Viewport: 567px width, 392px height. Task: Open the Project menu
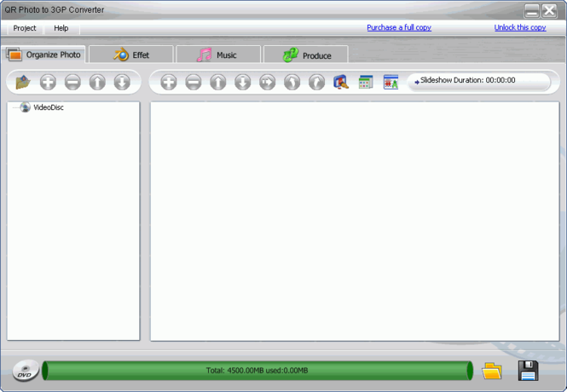coord(25,28)
